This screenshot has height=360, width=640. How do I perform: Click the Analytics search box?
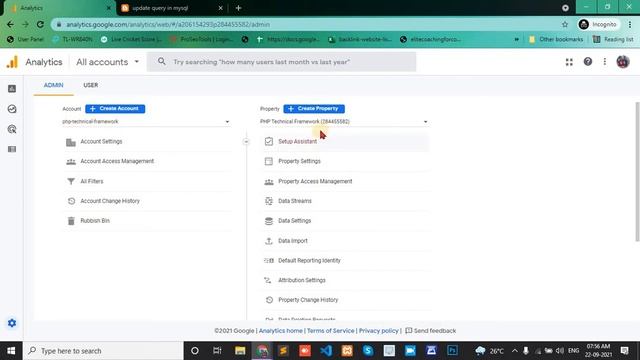[281, 62]
